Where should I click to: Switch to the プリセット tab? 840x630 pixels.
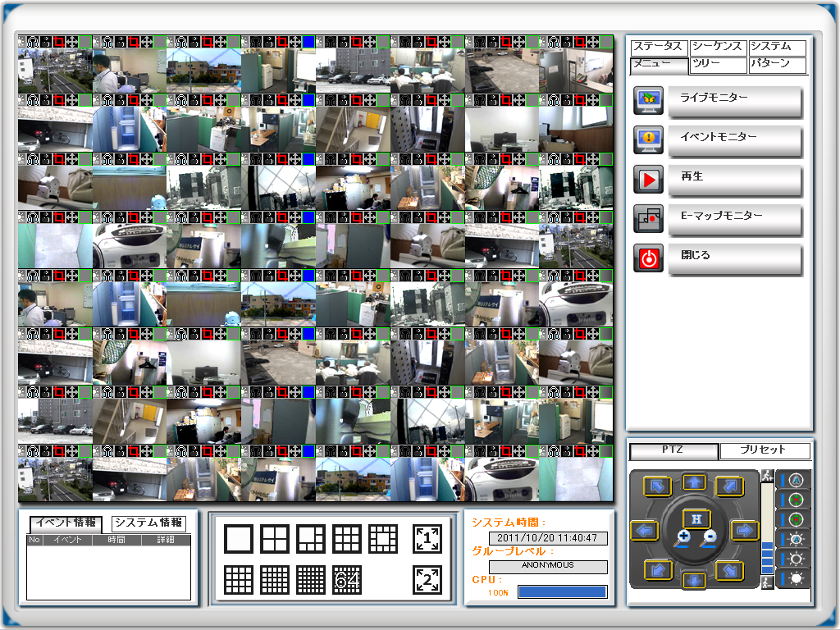click(765, 450)
